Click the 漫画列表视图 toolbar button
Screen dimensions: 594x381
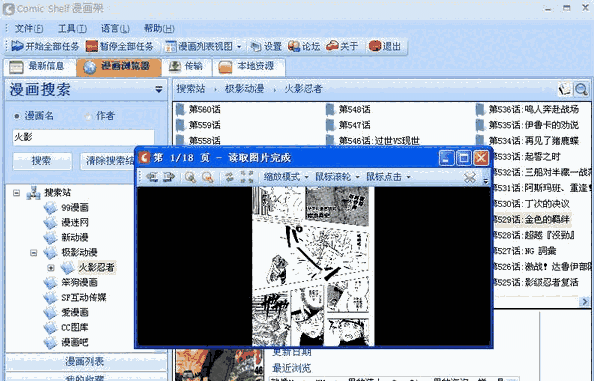coord(199,47)
